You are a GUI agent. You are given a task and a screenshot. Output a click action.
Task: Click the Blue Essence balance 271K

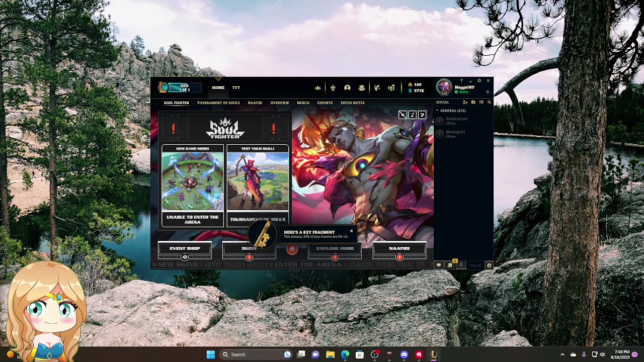pos(416,91)
